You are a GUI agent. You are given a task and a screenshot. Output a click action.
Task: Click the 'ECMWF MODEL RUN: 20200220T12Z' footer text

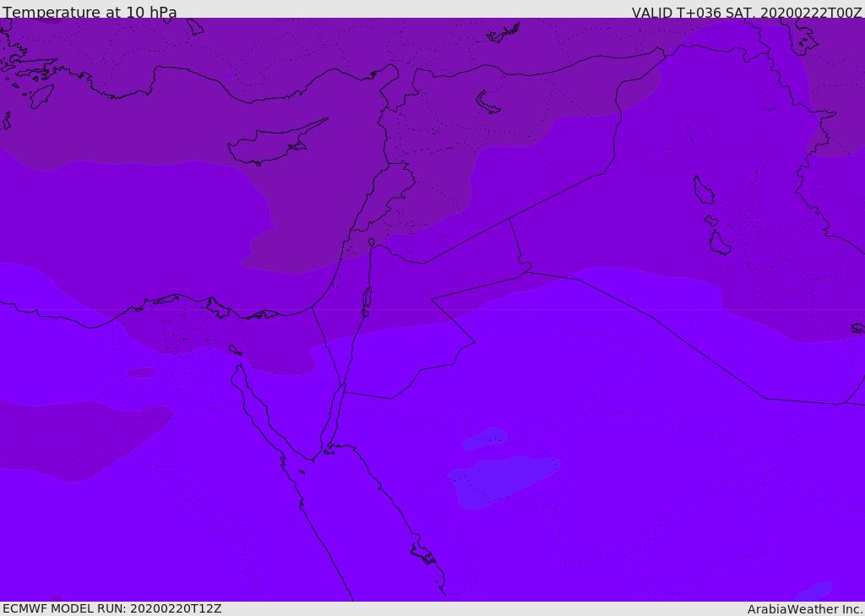click(112, 609)
